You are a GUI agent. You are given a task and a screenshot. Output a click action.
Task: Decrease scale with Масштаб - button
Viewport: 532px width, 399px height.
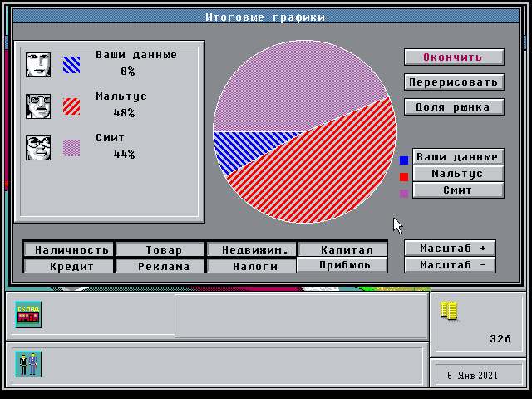tap(450, 265)
